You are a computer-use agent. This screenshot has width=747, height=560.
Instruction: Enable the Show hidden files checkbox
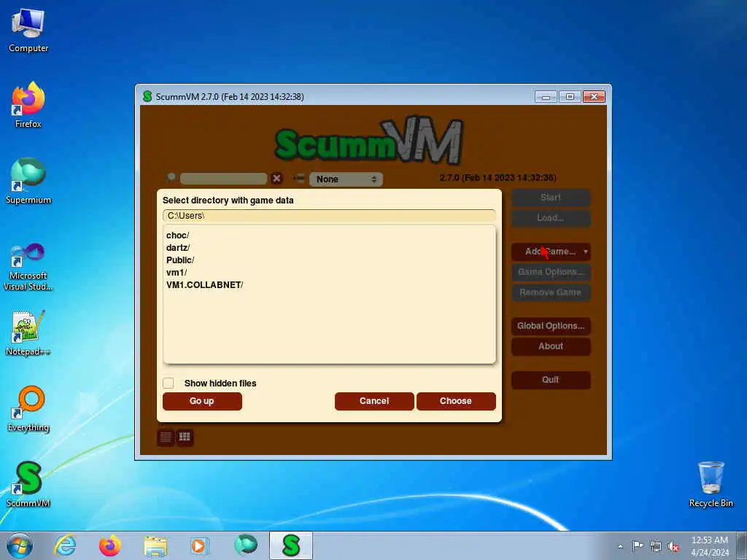point(169,383)
